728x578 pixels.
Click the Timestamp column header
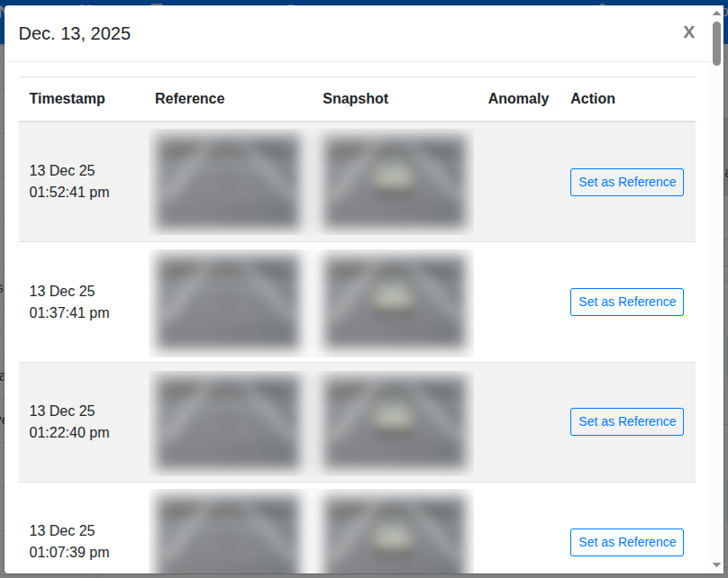(67, 98)
